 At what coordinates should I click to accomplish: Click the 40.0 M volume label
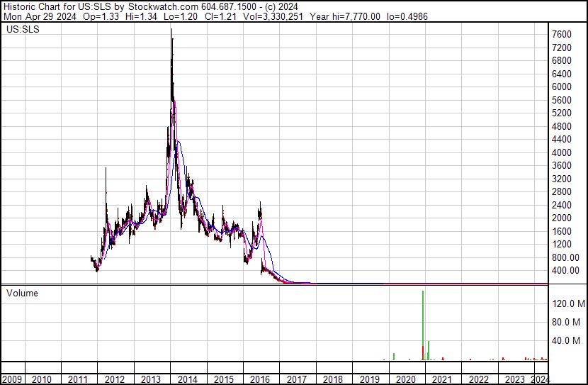(x=566, y=341)
